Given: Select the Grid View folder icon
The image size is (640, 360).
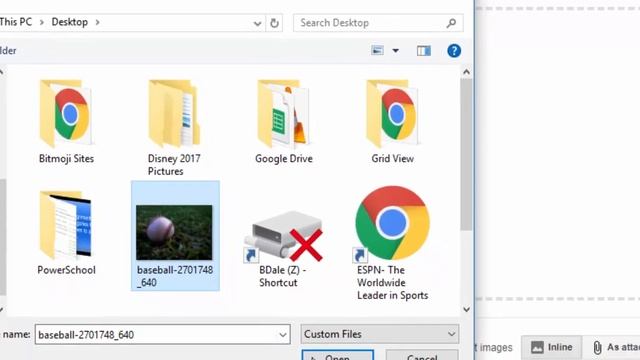Looking at the screenshot, I should [x=393, y=113].
